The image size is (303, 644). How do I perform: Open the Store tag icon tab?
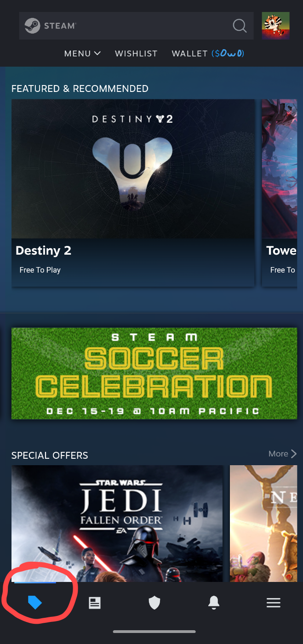(x=35, y=603)
